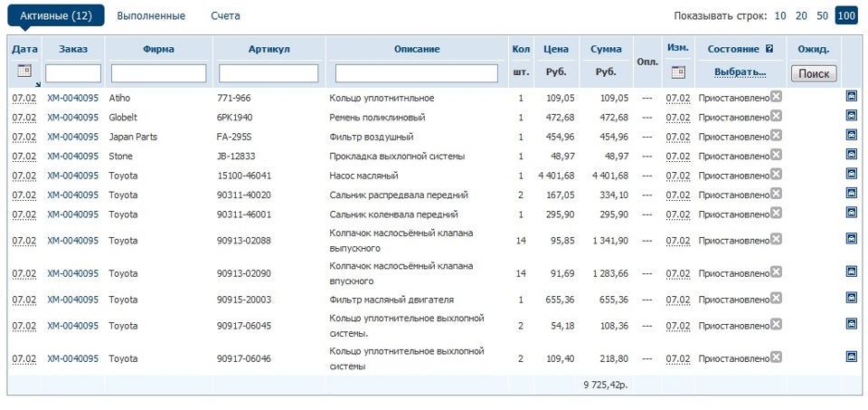Screen dimensions: 868x410
Task: Focus the Артикул filter input field
Action: point(269,73)
